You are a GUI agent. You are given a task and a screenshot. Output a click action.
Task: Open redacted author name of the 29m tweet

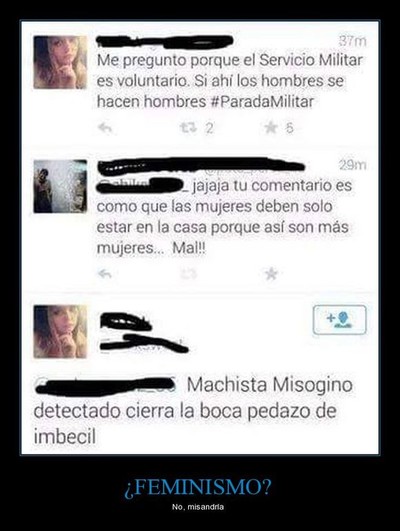point(201,166)
